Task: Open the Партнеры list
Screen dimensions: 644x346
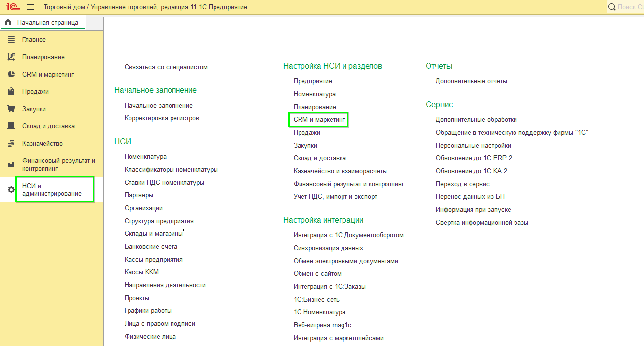Action: point(139,195)
